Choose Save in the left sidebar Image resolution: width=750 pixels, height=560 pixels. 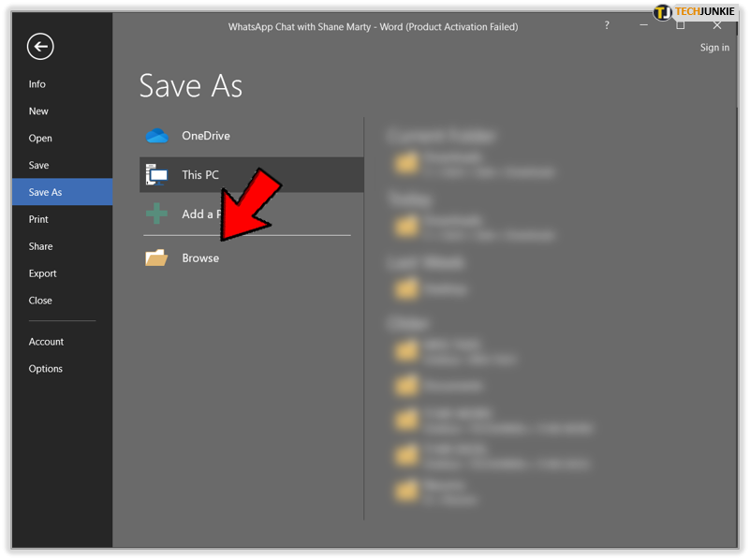coord(38,165)
